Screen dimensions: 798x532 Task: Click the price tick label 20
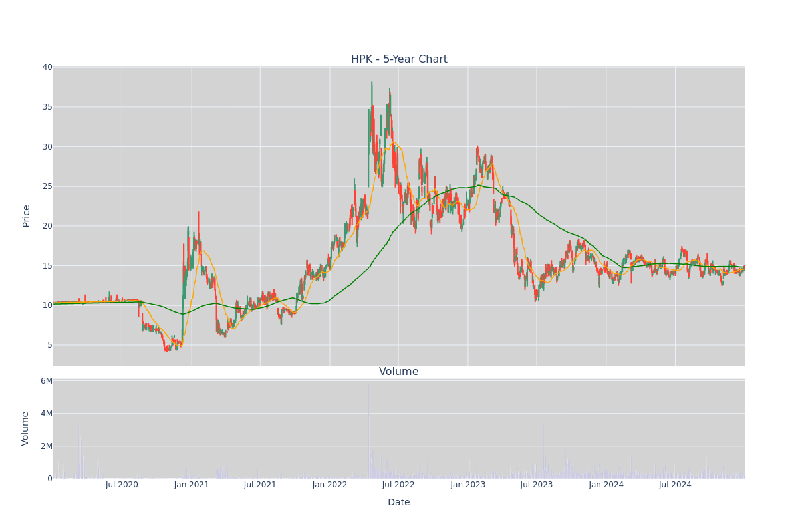pyautogui.click(x=47, y=226)
